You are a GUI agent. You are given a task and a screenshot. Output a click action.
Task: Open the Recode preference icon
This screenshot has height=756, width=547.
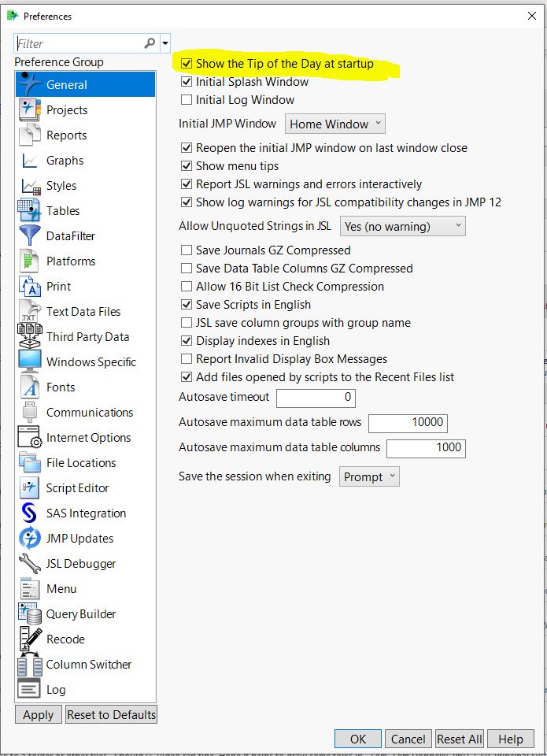coord(30,639)
